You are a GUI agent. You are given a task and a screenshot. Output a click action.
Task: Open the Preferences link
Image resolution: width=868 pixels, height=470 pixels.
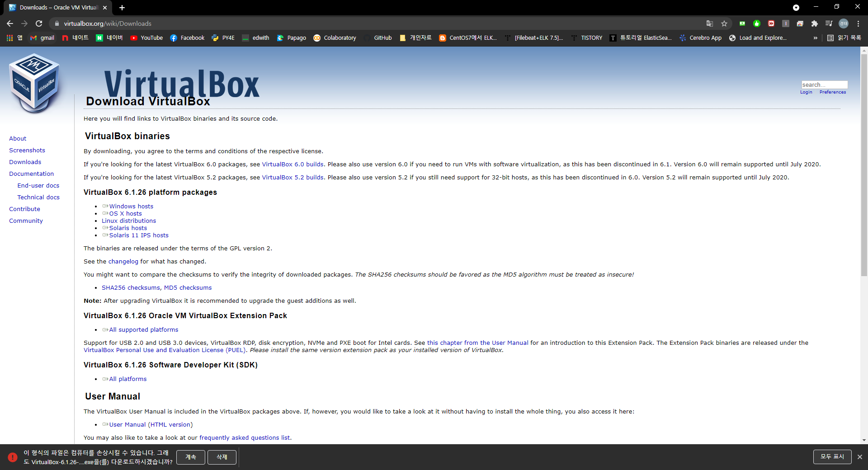click(x=832, y=92)
